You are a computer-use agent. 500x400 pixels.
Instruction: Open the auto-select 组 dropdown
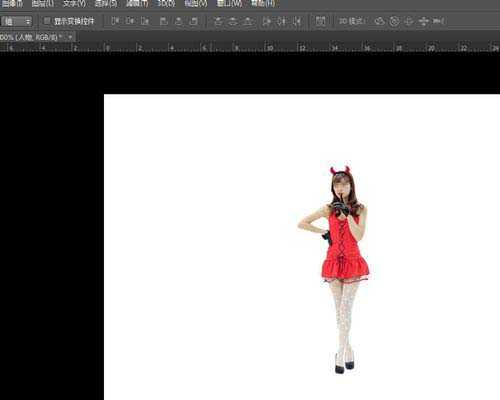[x=17, y=21]
